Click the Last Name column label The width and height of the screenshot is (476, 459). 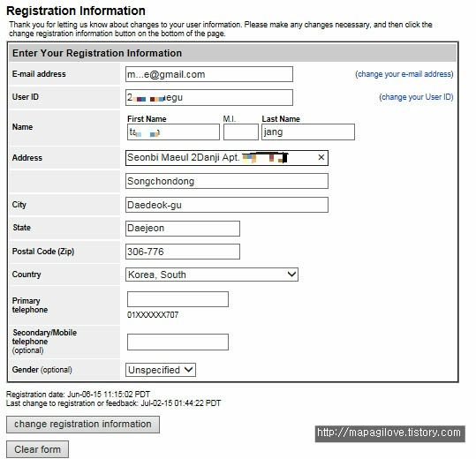281,119
